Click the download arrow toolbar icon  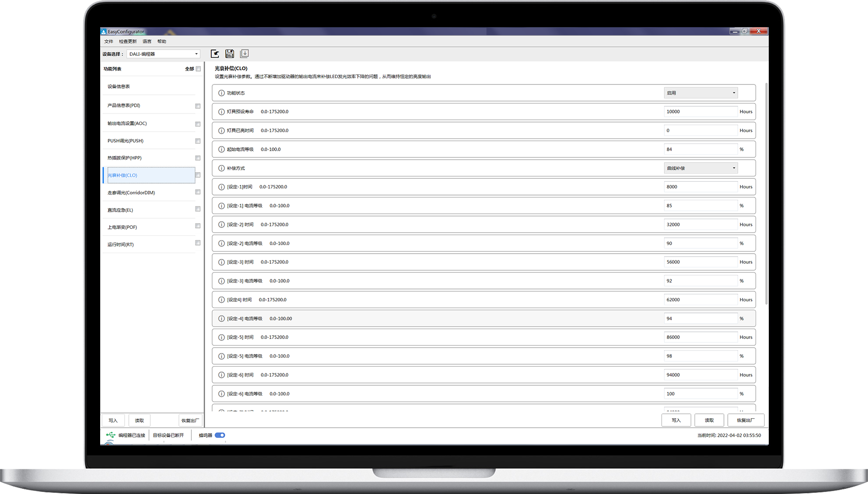point(245,53)
